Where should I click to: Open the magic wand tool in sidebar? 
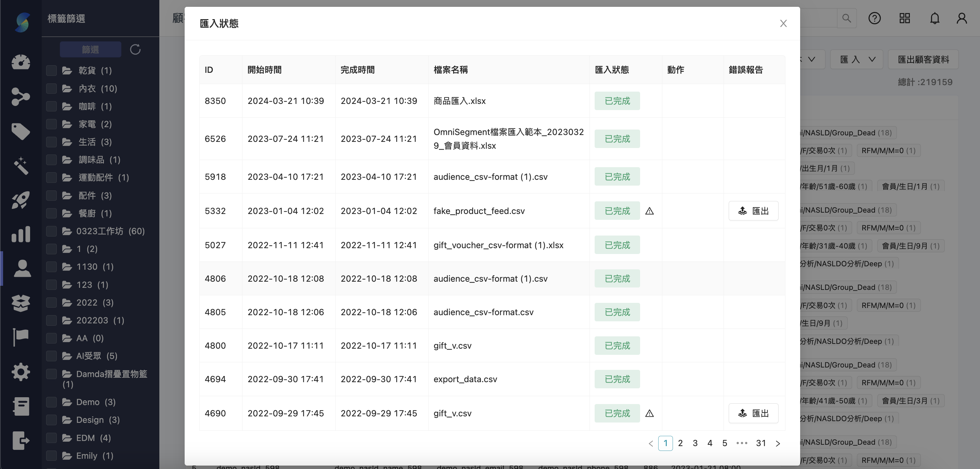click(x=21, y=166)
